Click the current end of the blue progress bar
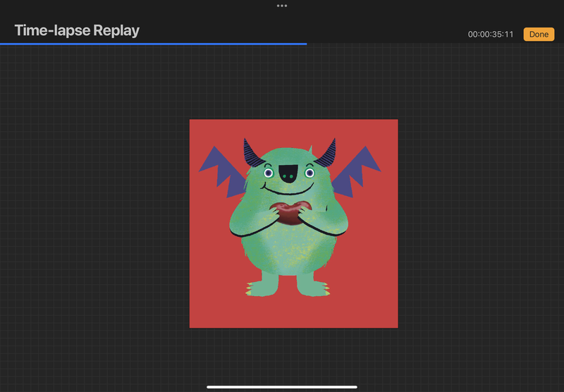 tap(306, 44)
